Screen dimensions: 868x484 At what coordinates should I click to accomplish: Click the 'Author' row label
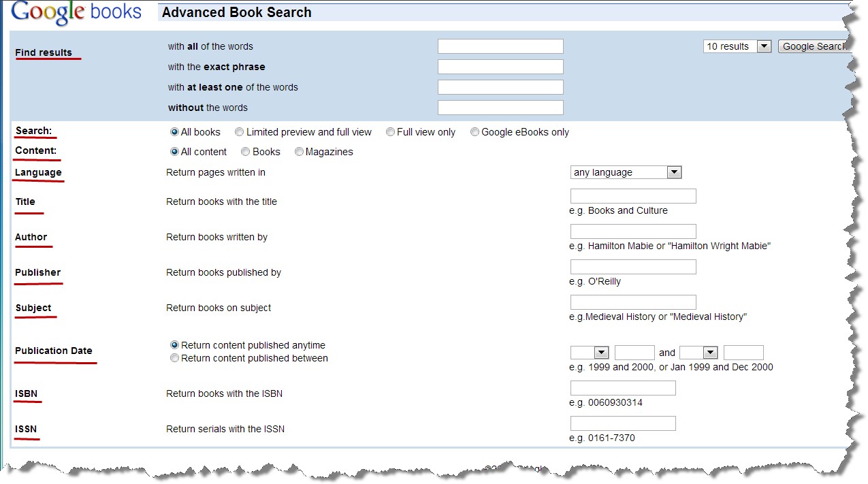click(31, 237)
